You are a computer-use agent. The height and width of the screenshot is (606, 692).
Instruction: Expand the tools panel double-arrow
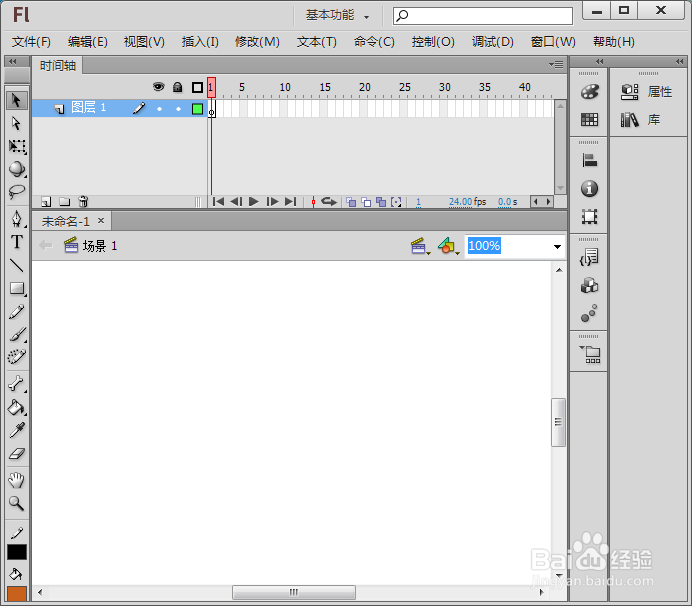point(13,61)
